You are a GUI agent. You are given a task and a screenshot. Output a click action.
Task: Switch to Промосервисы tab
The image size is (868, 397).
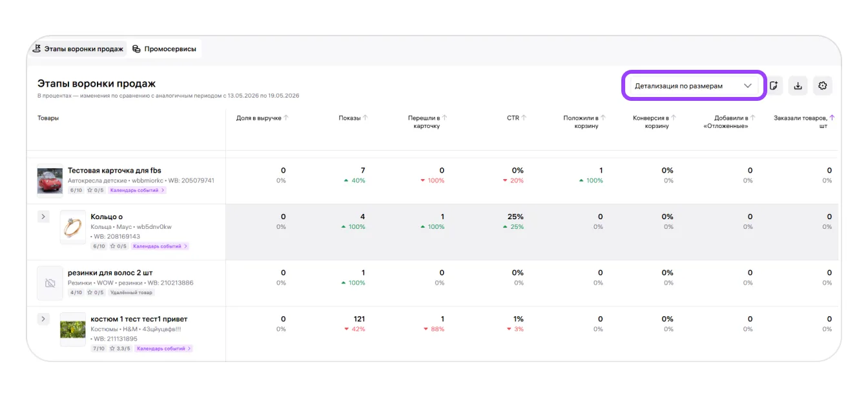[x=164, y=48]
